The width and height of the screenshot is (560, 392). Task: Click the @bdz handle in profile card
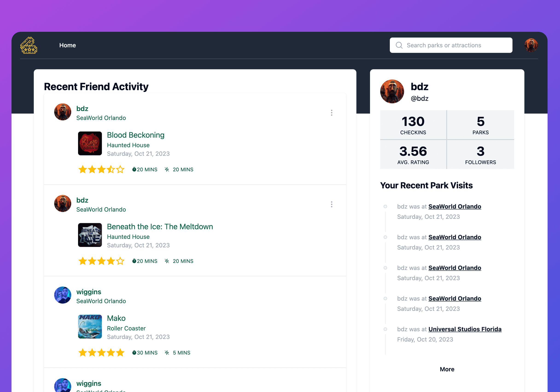419,98
